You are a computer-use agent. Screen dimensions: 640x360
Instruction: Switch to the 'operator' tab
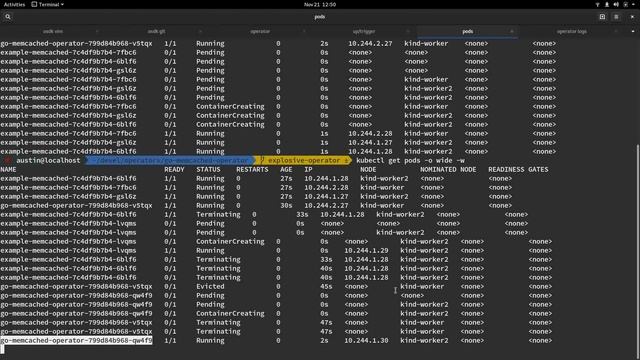point(260,31)
